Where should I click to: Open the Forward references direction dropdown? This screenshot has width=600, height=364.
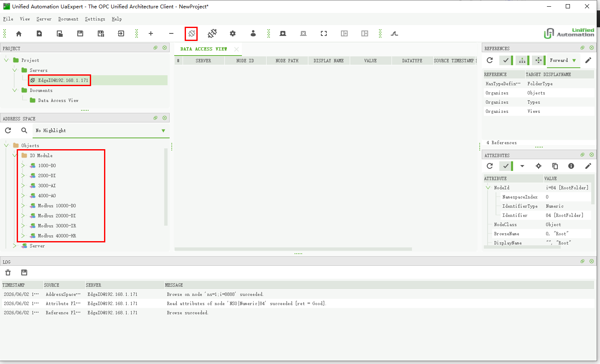(563, 60)
